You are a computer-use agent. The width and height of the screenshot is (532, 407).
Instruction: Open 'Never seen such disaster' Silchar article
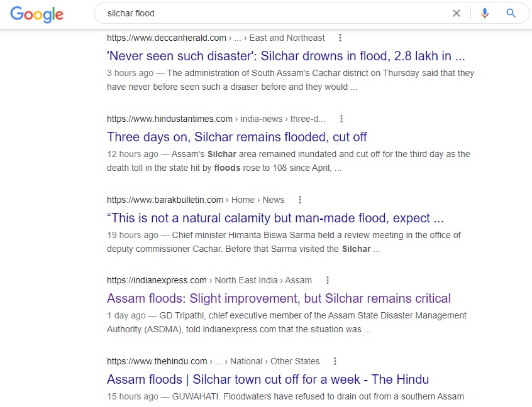click(x=285, y=56)
